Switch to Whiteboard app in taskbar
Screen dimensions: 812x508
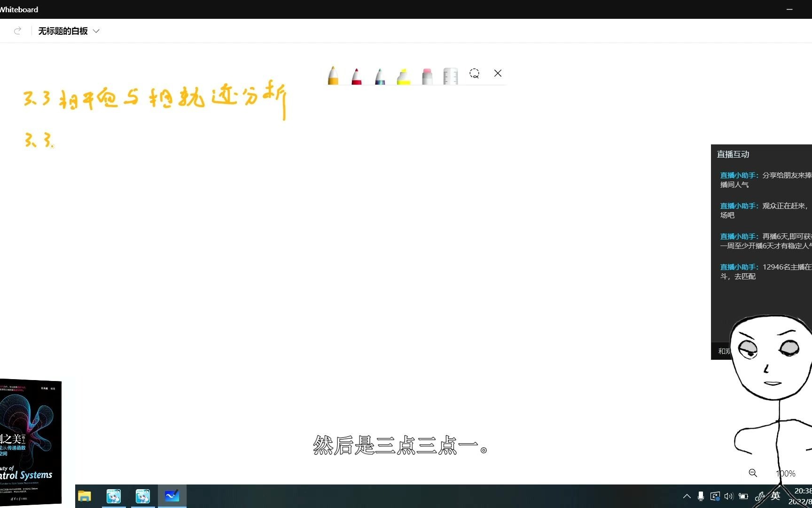coord(172,496)
